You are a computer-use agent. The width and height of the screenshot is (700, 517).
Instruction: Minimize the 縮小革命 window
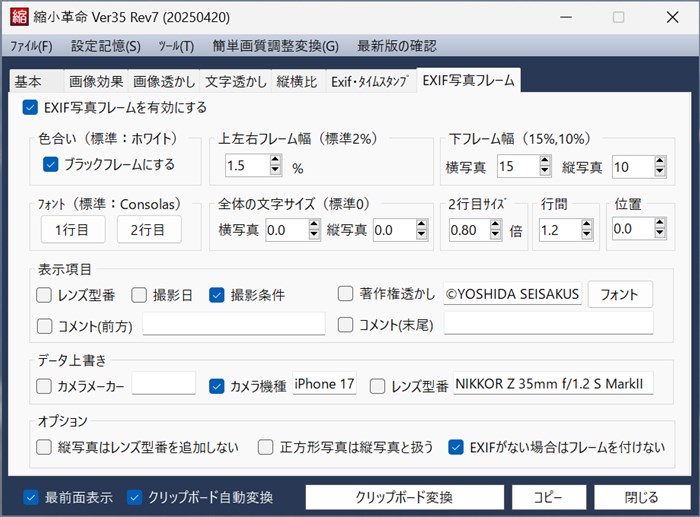pyautogui.click(x=566, y=17)
